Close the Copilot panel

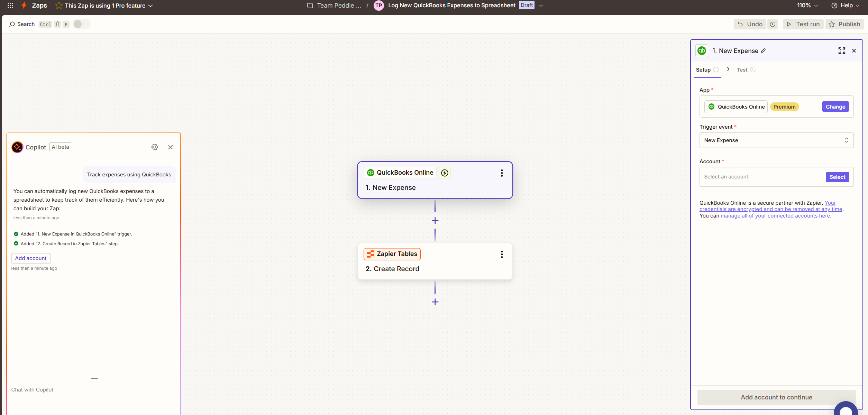point(171,147)
